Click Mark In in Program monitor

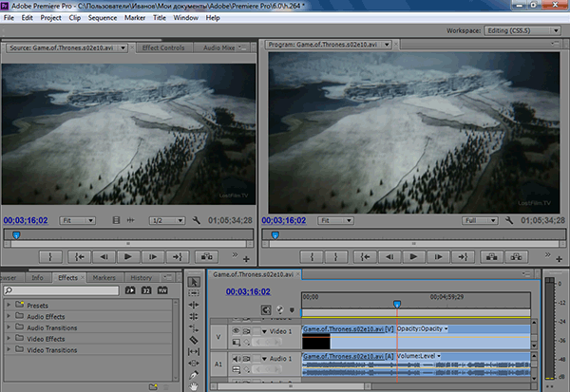[312, 257]
